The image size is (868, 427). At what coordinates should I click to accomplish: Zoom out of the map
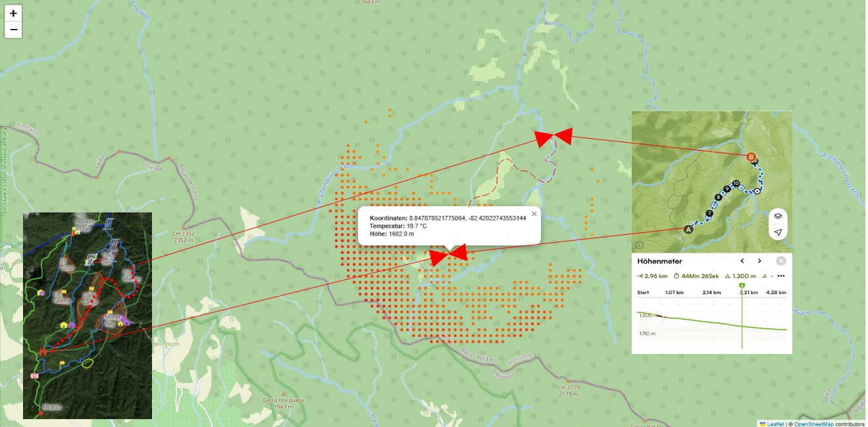(13, 30)
